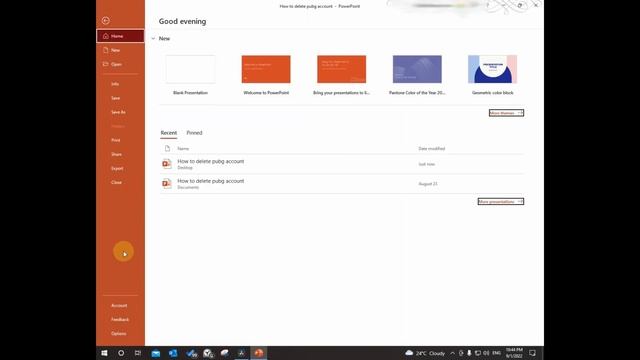Open Task View on the taskbar
Screen dimensions: 640x360
[138, 353]
